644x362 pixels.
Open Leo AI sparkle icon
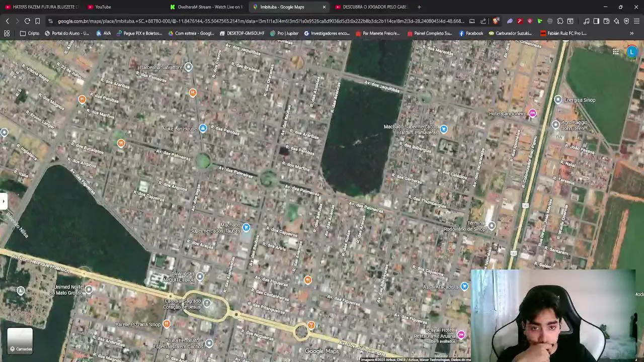click(x=616, y=21)
